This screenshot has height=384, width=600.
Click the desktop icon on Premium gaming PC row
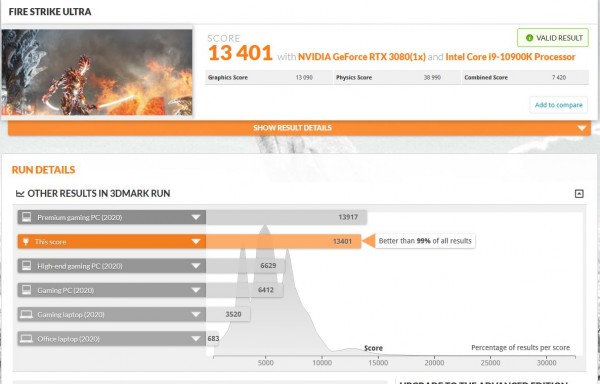(x=26, y=217)
